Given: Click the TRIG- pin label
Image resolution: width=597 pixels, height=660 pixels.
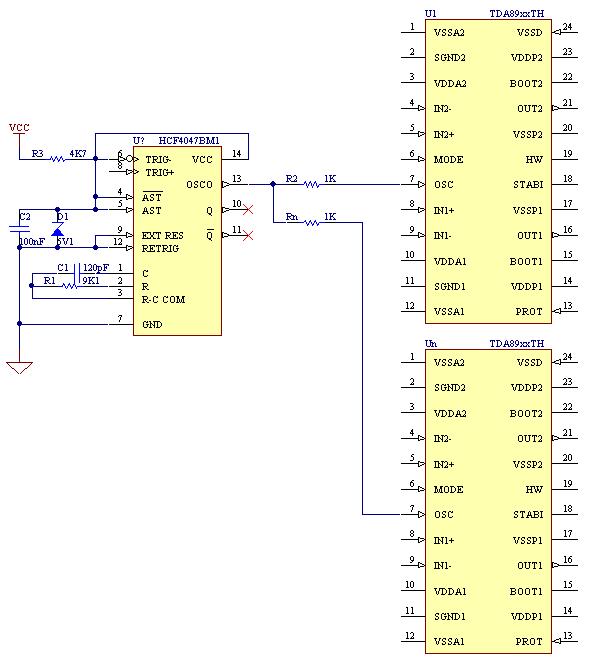Looking at the screenshot, I should point(158,160).
